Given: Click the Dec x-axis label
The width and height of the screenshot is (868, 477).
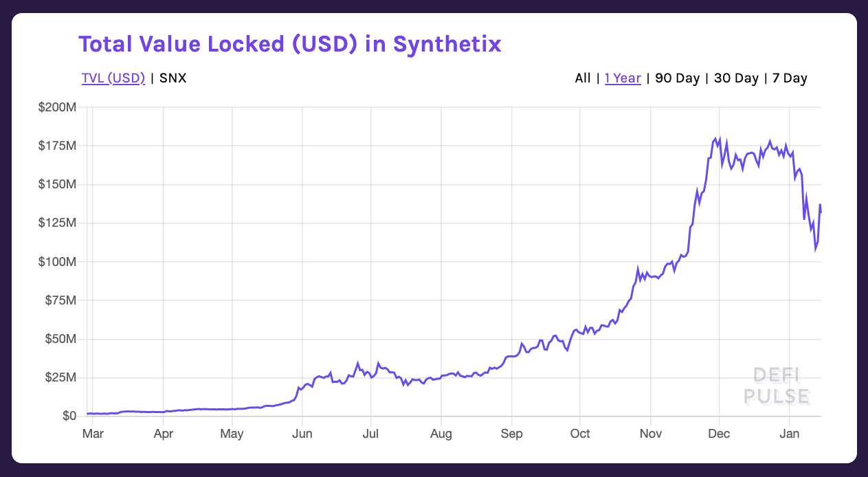Looking at the screenshot, I should click(719, 434).
